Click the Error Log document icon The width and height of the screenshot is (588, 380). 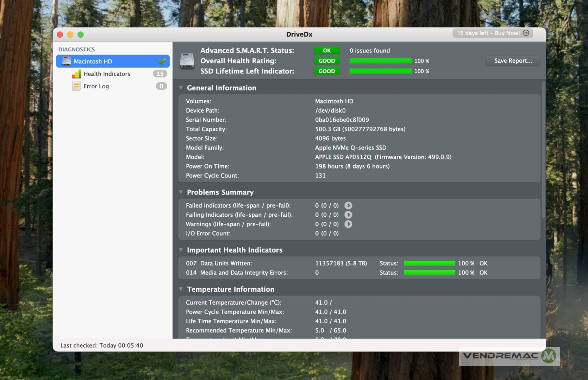tap(76, 86)
